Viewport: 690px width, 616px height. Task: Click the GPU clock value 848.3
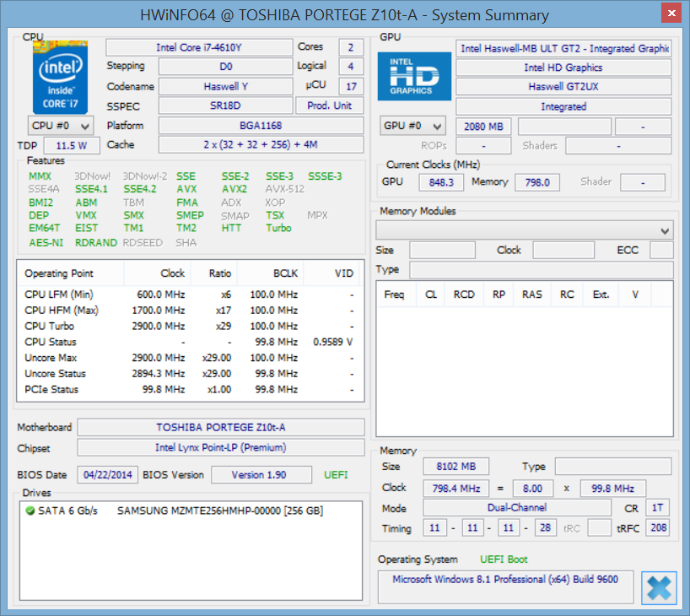pyautogui.click(x=441, y=182)
